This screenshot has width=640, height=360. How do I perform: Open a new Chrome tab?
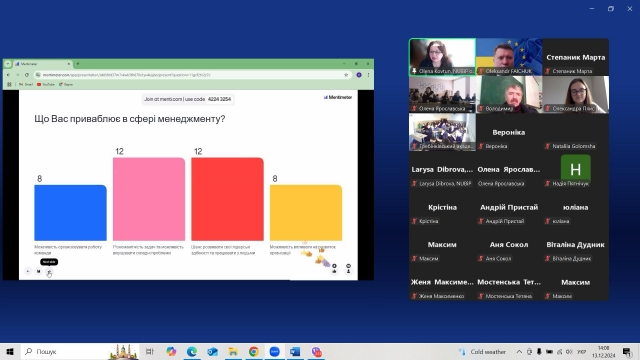[x=78, y=64]
